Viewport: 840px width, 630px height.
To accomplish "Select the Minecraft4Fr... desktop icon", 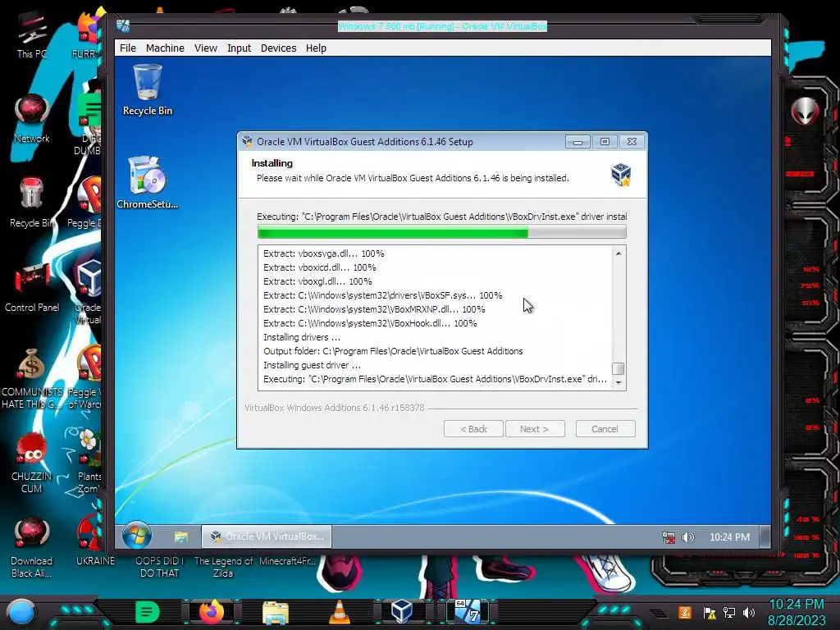I will pos(287,561).
